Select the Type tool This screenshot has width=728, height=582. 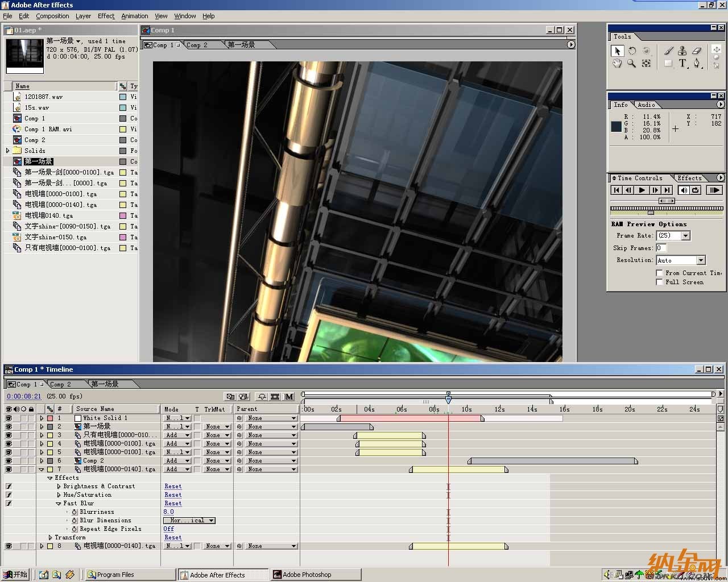click(682, 64)
